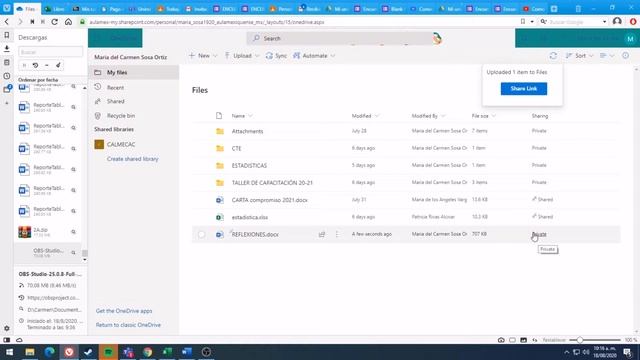
Task: Toggle the image display icon in status bar
Action: [523, 340]
